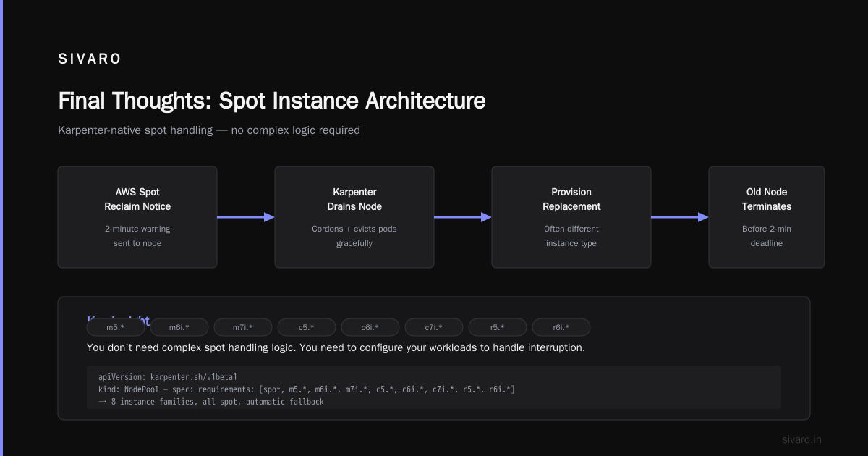Open the Karpenter Drains Node card
The width and height of the screenshot is (868, 456).
(354, 217)
